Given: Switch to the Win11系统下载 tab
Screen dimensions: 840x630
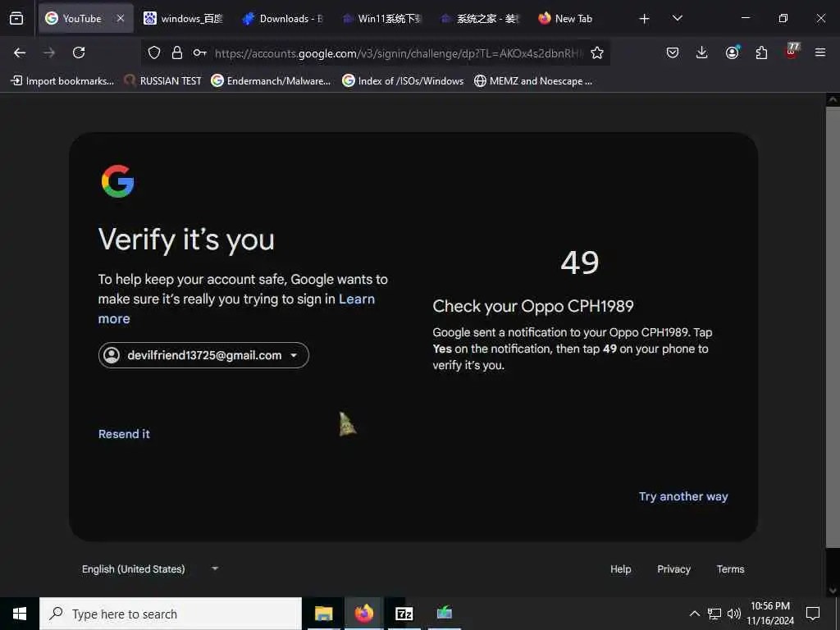Looking at the screenshot, I should tap(381, 18).
